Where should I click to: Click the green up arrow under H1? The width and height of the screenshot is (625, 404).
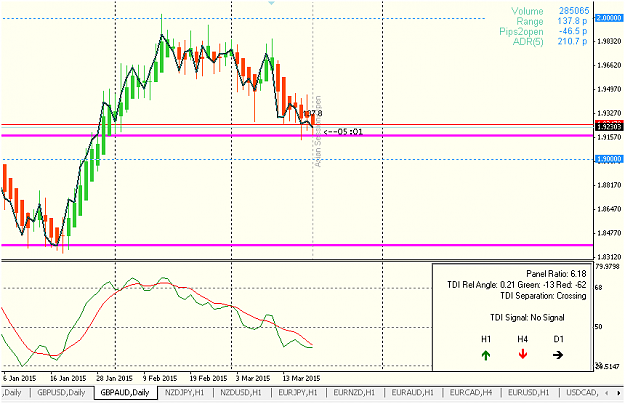pos(485,355)
